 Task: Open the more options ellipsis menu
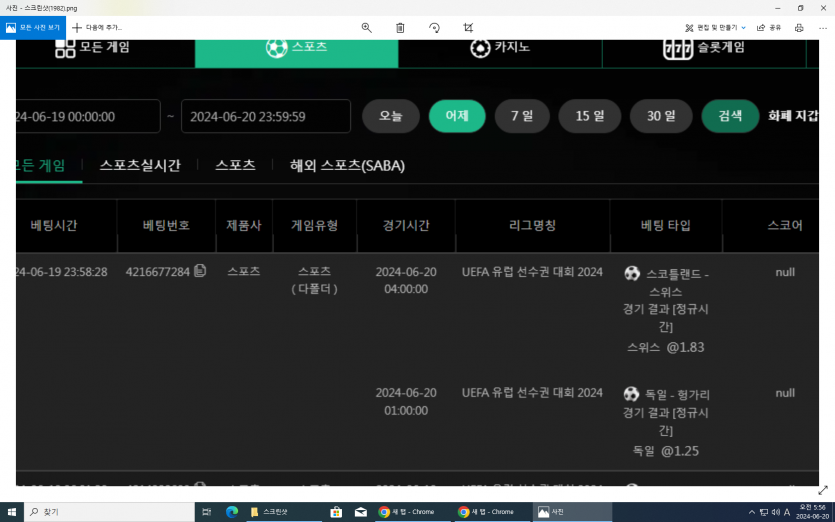click(x=823, y=28)
